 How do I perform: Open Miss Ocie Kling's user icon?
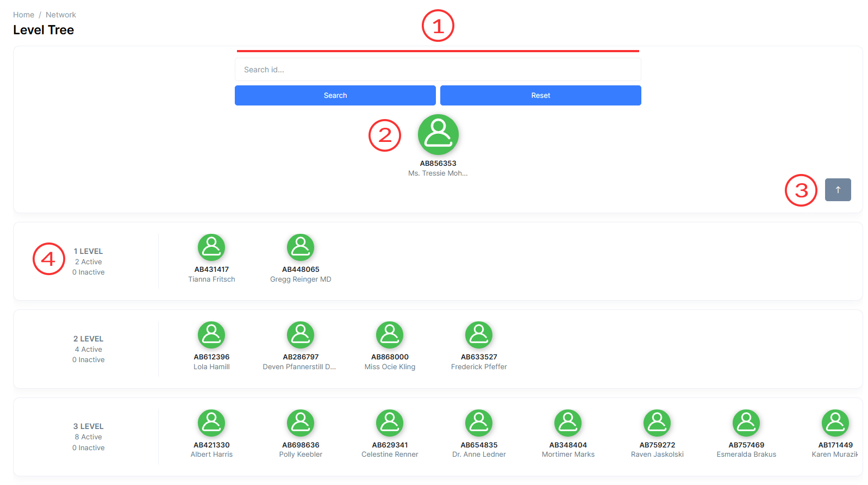coord(390,335)
